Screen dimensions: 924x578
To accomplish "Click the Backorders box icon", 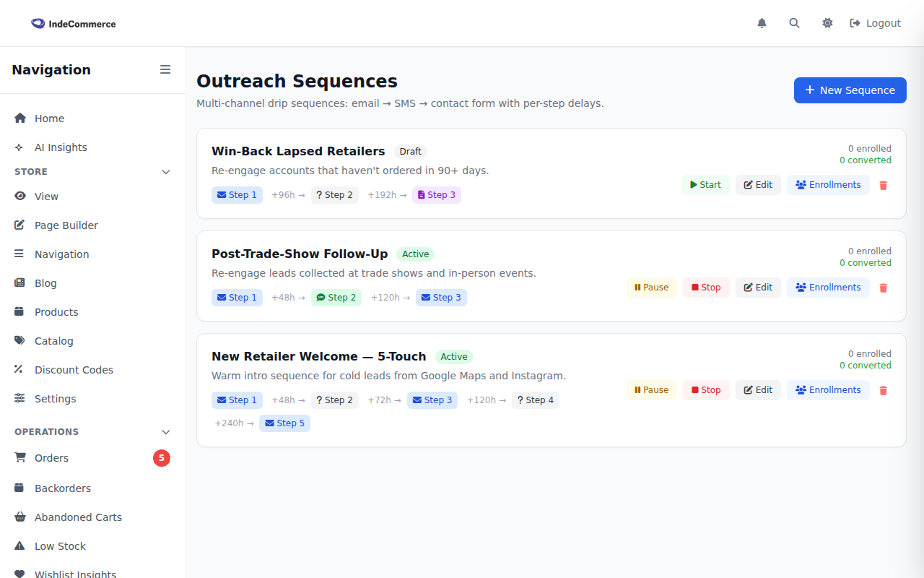I will click(19, 488).
